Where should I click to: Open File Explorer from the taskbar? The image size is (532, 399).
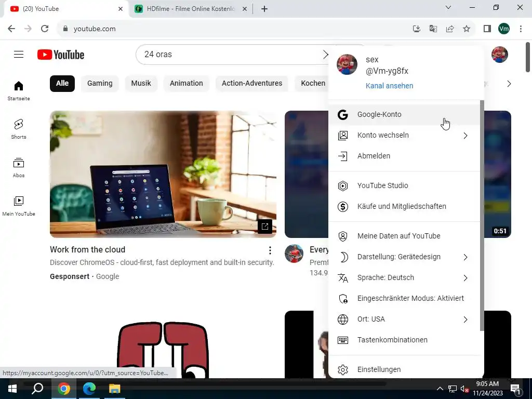(115, 389)
